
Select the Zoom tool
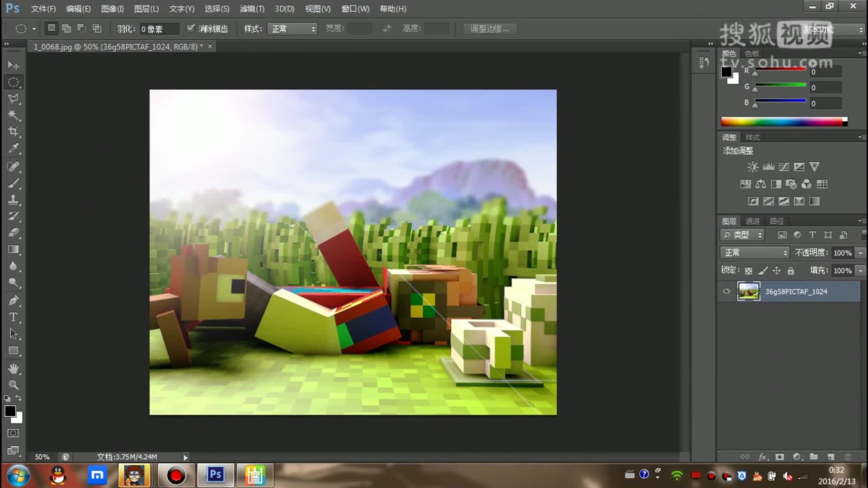point(13,385)
